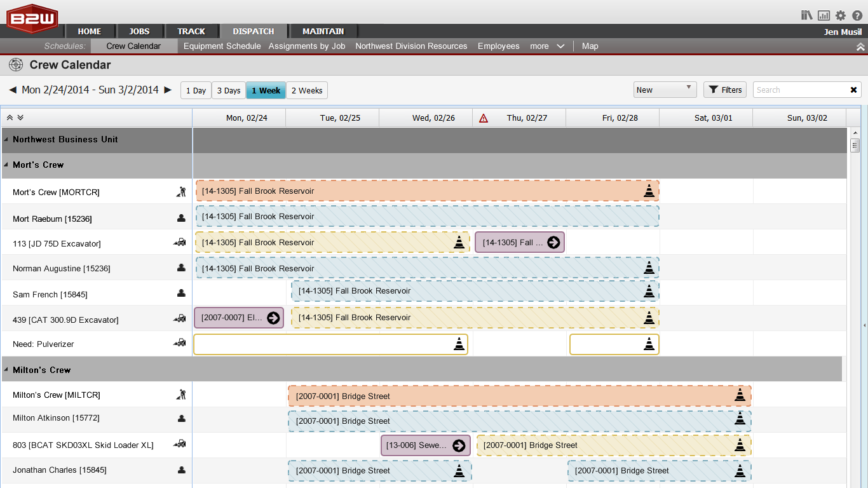Click cone icon on Mort's Crew Fall Brook bar

click(649, 191)
